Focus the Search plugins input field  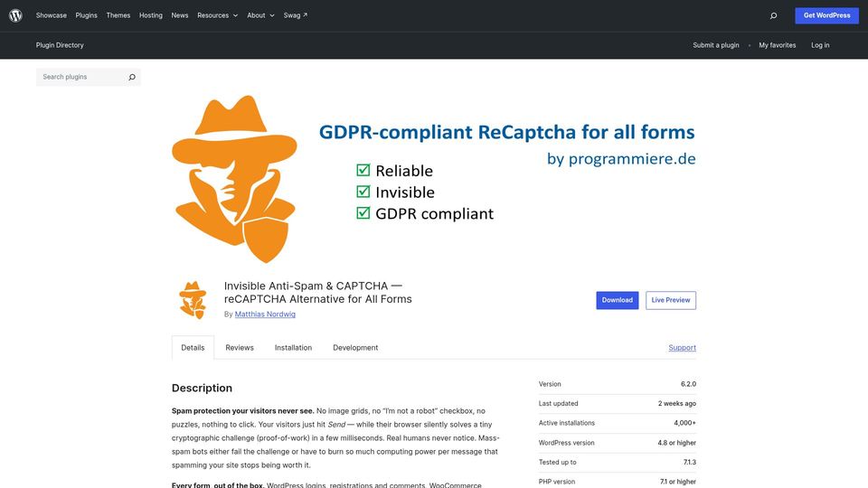[81, 77]
